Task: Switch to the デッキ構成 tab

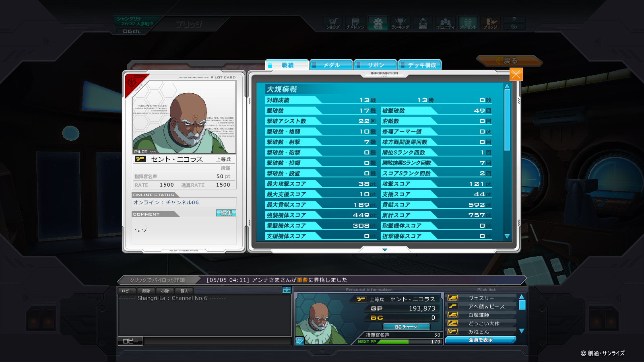Action: (x=420, y=65)
